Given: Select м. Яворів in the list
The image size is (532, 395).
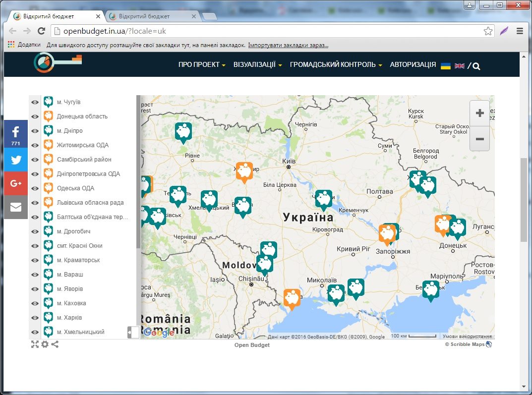Looking at the screenshot, I should pyautogui.click(x=69, y=289).
